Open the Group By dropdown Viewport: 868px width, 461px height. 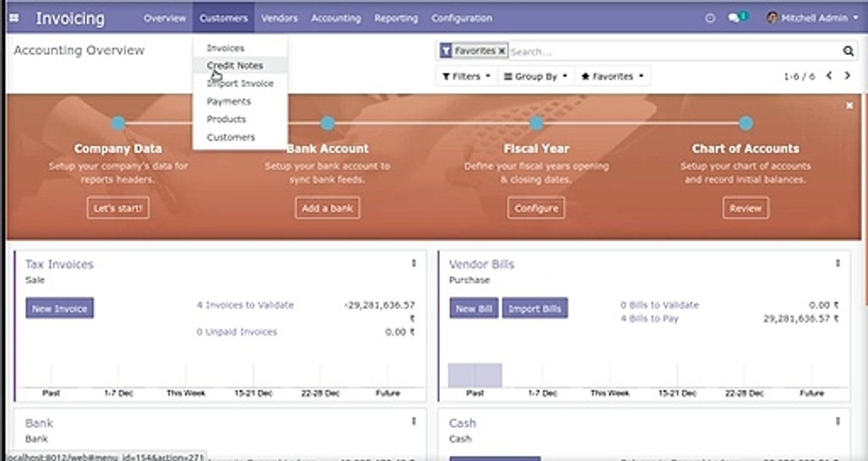(536, 76)
